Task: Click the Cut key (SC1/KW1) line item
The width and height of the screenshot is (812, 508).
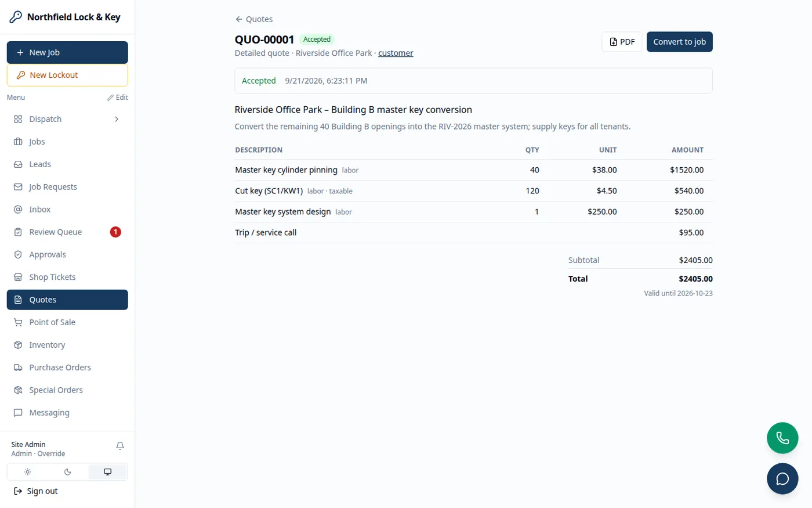Action: (x=473, y=191)
